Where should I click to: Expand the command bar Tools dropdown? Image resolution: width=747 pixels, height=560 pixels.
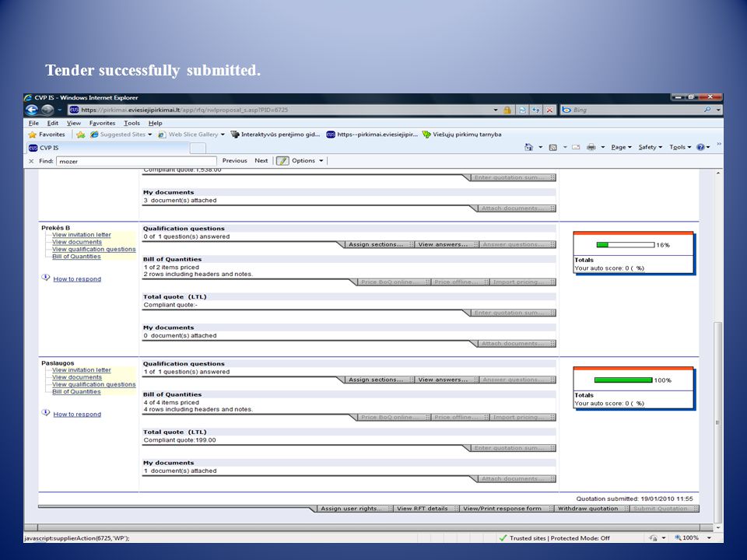click(x=680, y=147)
